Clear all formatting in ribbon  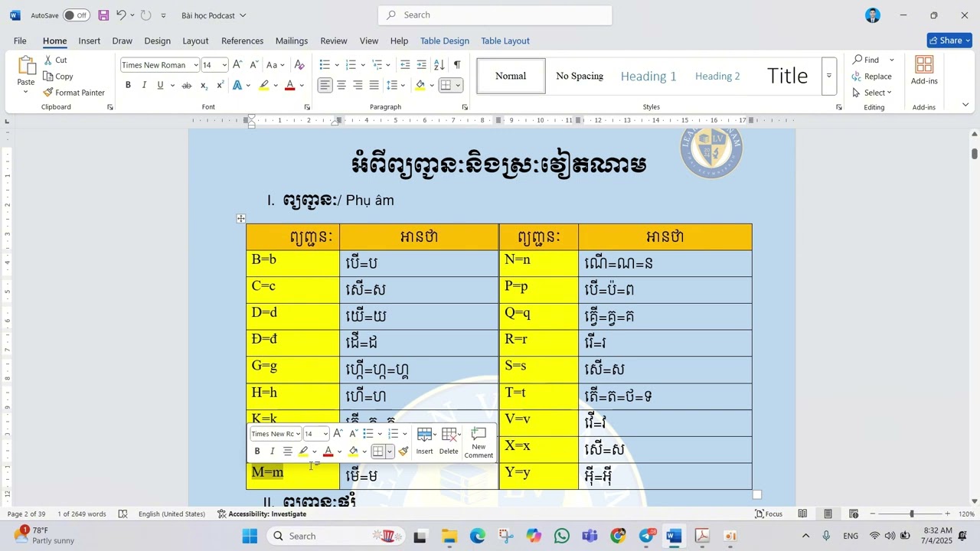tap(299, 65)
